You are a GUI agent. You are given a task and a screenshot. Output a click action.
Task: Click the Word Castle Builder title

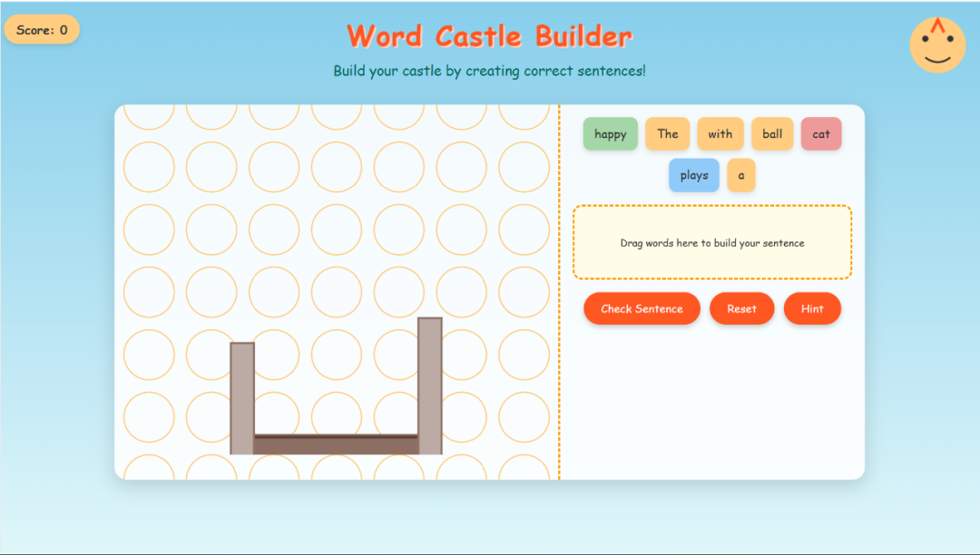click(x=489, y=36)
